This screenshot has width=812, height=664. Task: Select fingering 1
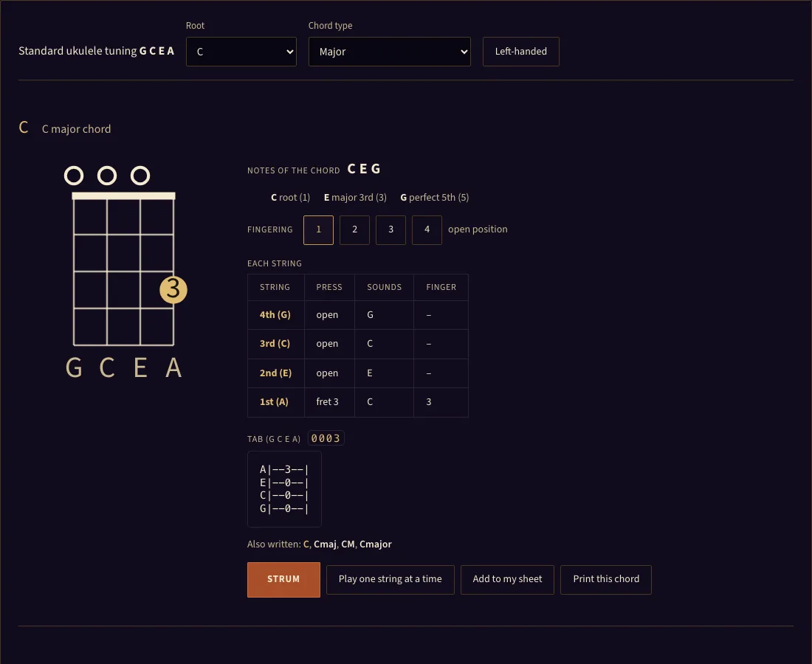[318, 229]
